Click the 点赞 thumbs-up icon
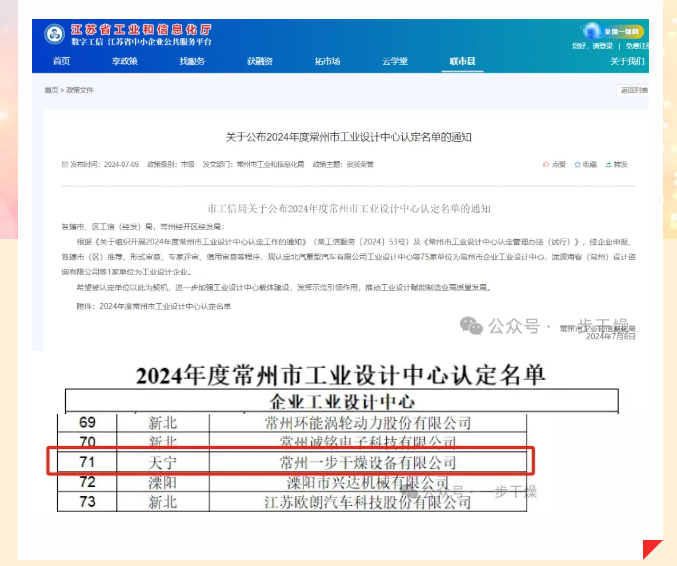 click(545, 164)
